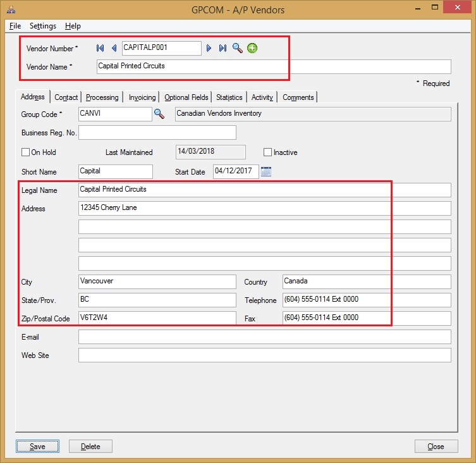476x463 pixels.
Task: Go to next vendor record arrow
Action: 209,48
